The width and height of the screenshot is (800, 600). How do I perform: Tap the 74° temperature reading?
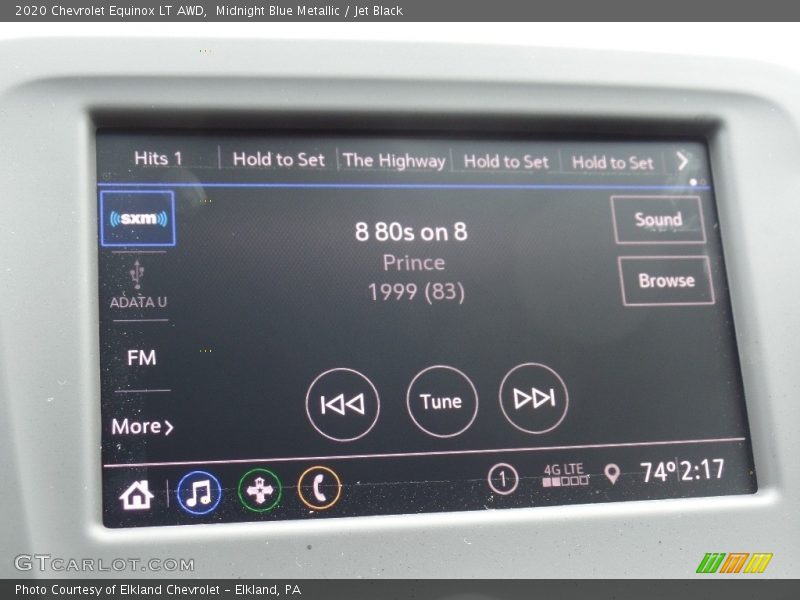tap(658, 472)
